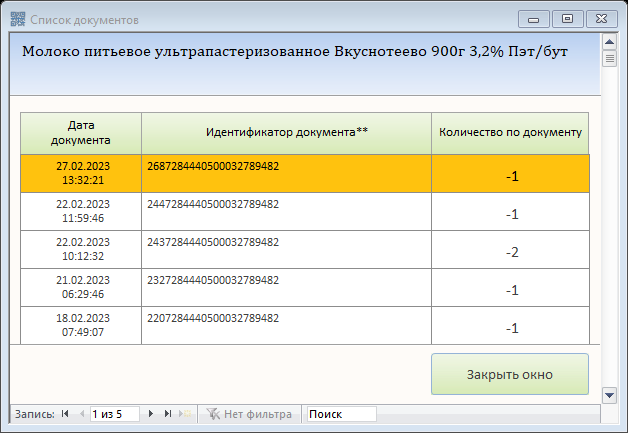Click the vertical scrollbar down arrow
Screen dimensions: 628x433
(x=609, y=396)
